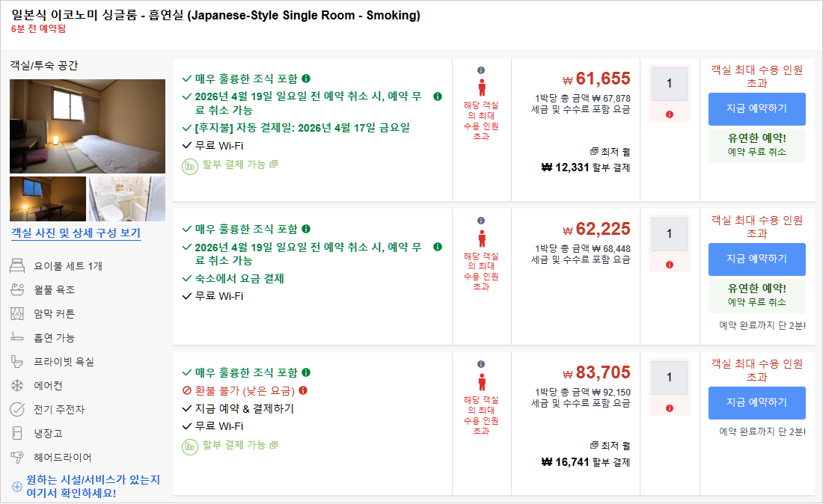Click the free cancellation info icon, first offer

(438, 96)
